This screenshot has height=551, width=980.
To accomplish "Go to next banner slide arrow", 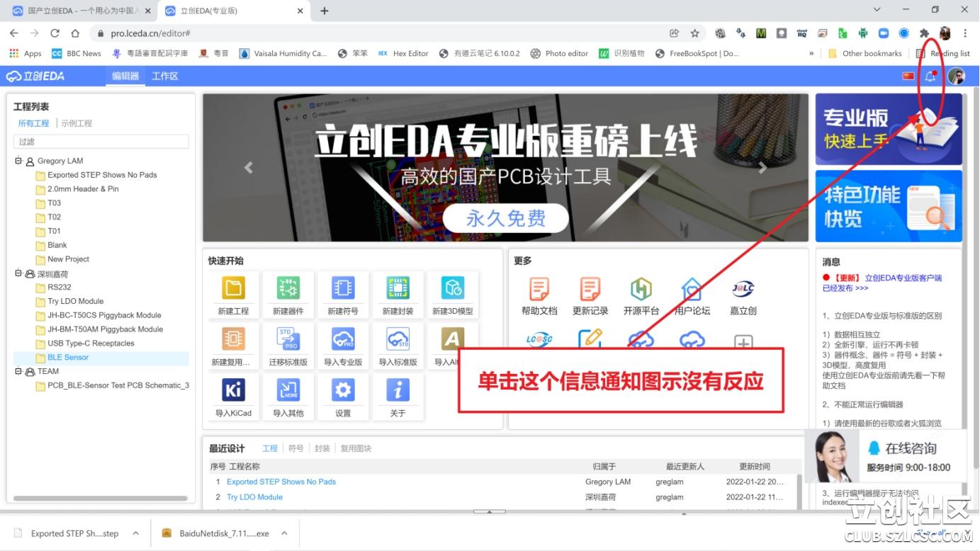I will tap(762, 168).
